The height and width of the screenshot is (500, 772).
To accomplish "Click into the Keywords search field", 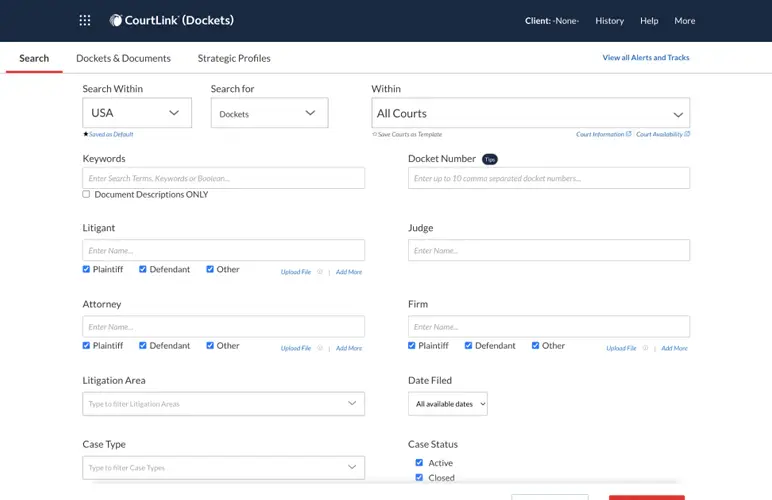I will (x=223, y=178).
